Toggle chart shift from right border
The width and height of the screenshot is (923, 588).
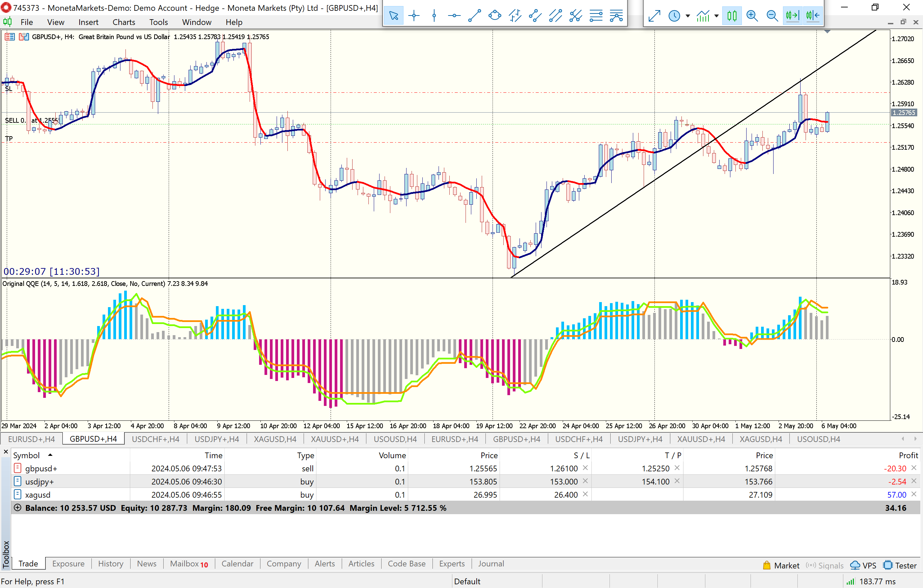[x=813, y=16]
